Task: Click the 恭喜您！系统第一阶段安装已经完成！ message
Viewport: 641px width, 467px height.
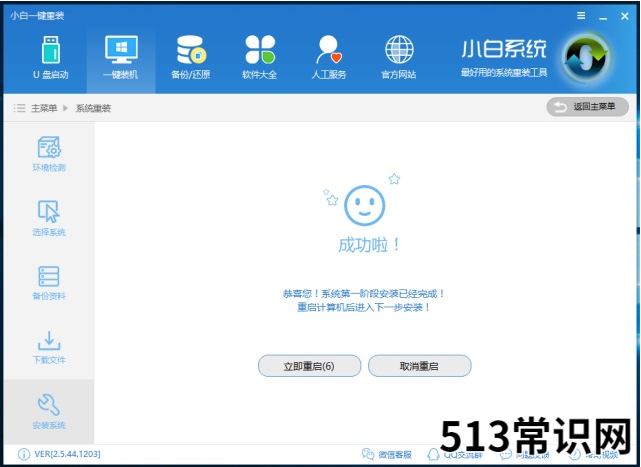Action: click(x=363, y=293)
